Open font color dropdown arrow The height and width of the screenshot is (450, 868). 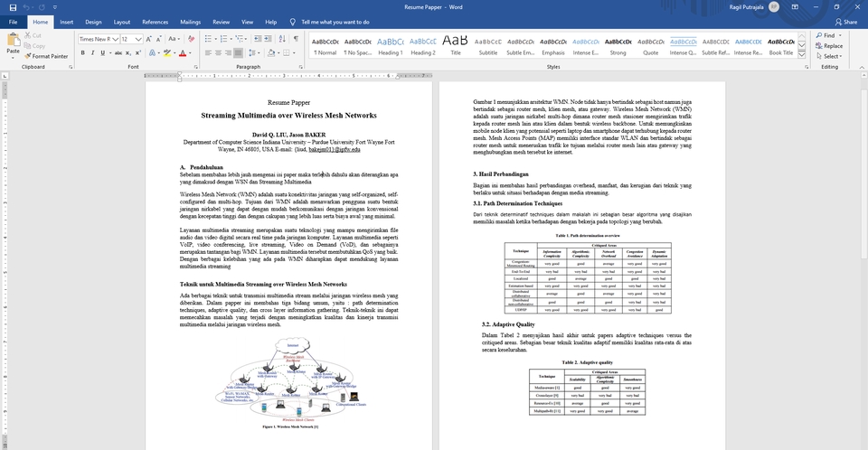pyautogui.click(x=190, y=53)
